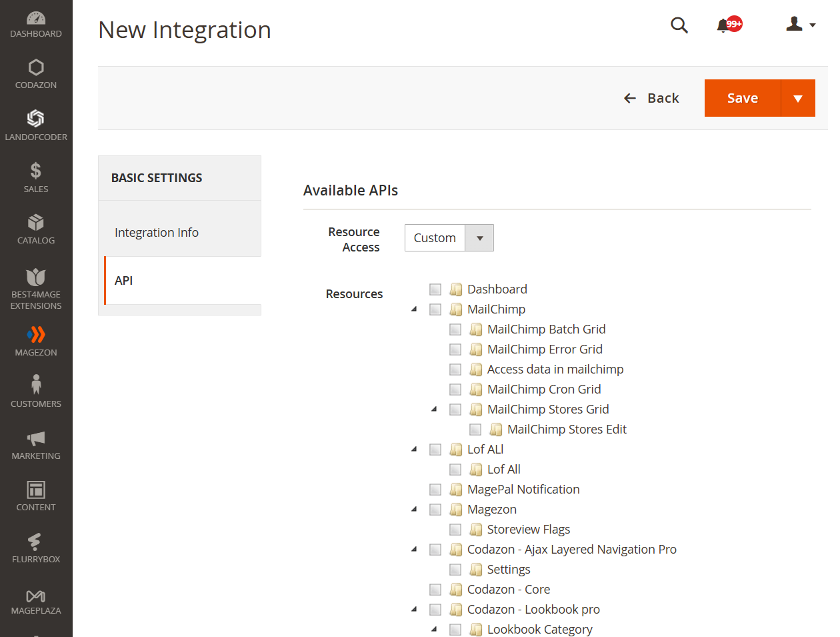Screen dimensions: 840x637
Task: Click the Dashboard resource folder icon
Action: (456, 289)
